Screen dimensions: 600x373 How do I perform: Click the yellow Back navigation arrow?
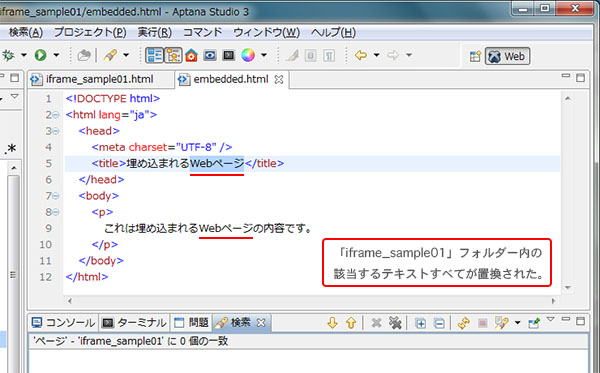tap(361, 55)
